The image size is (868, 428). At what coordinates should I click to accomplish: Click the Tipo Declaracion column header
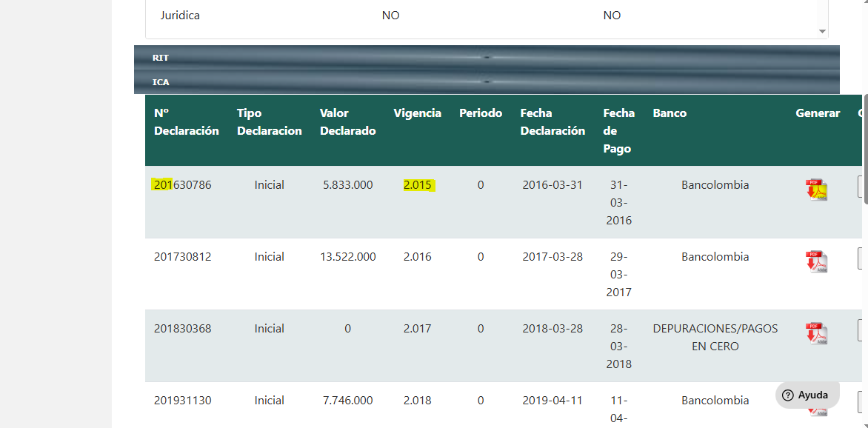click(x=269, y=122)
